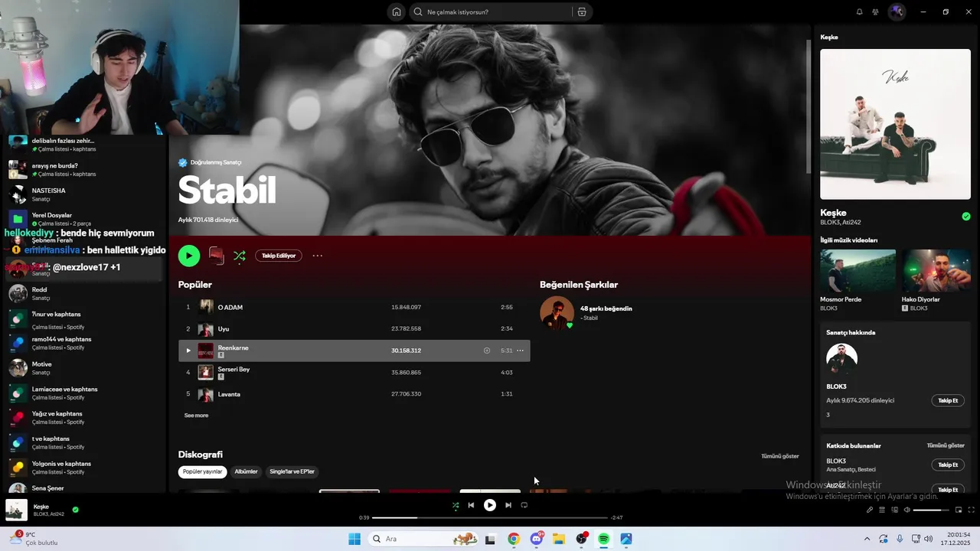Open the Hako Diyorlar music video
The image size is (980, 551).
tap(936, 270)
